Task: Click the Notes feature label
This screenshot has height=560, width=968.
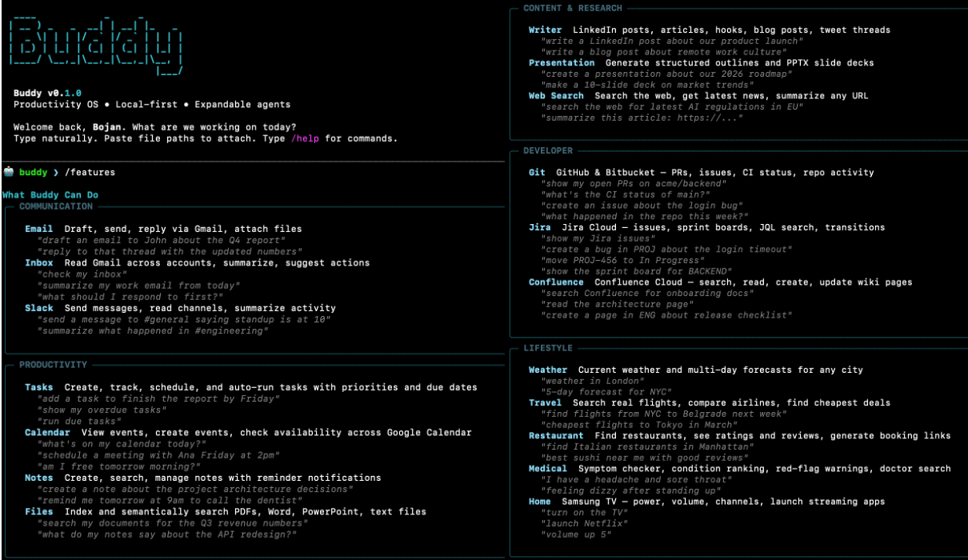Action: click(x=39, y=478)
